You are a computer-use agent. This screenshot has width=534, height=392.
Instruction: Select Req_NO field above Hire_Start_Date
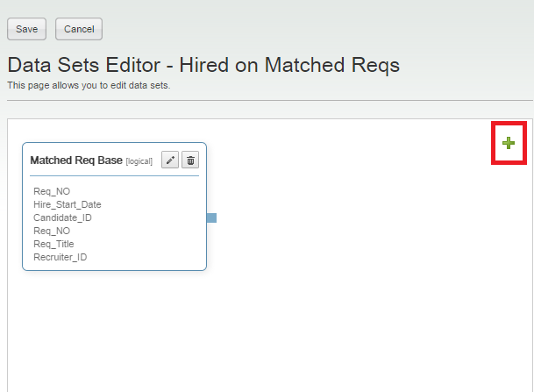coord(52,191)
